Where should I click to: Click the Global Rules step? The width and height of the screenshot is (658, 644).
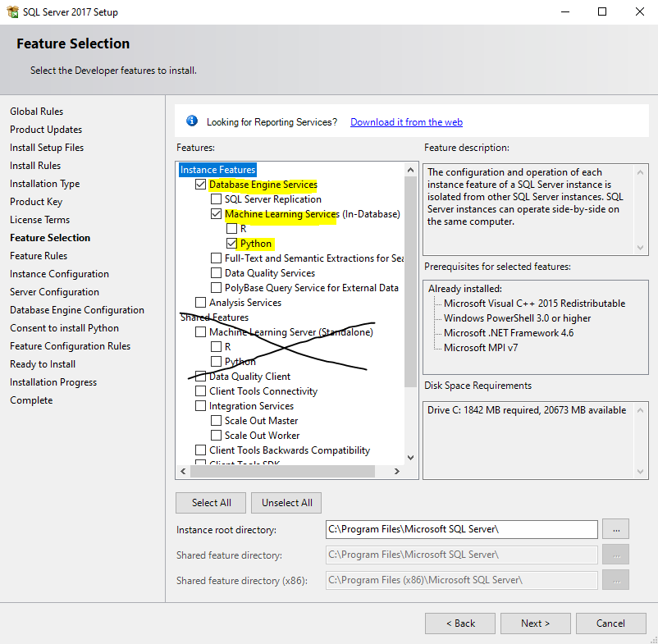point(36,112)
